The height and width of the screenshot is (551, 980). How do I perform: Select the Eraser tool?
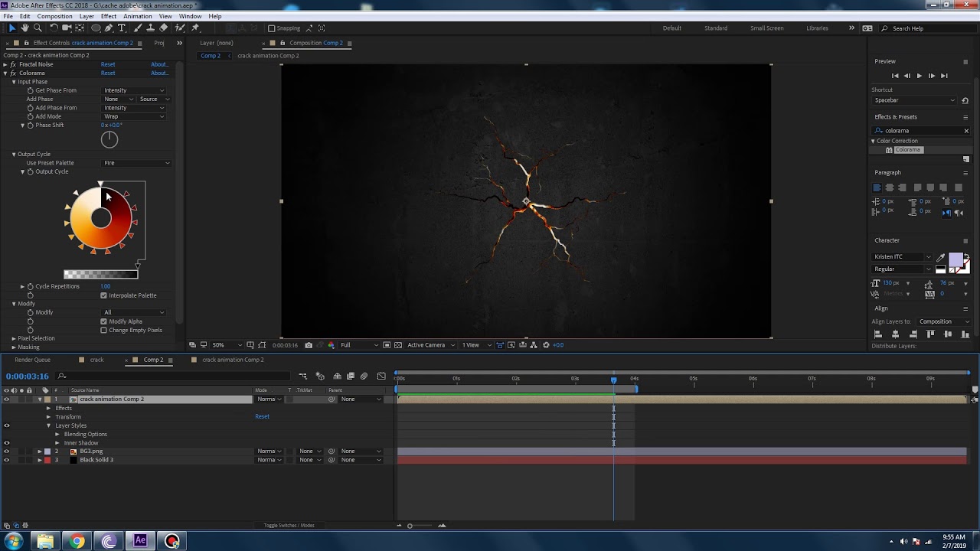tap(164, 28)
